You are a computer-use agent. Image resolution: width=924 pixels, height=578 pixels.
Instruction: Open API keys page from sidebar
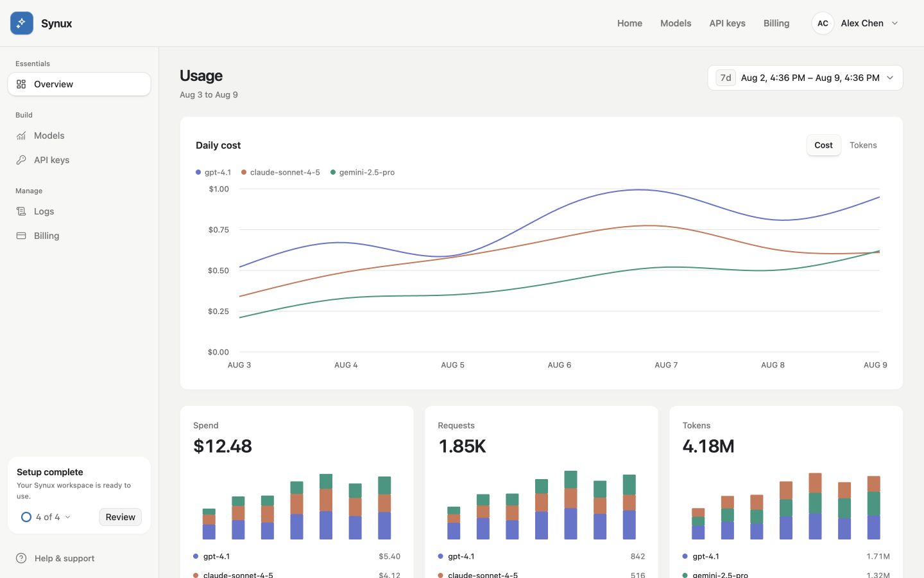79,160
